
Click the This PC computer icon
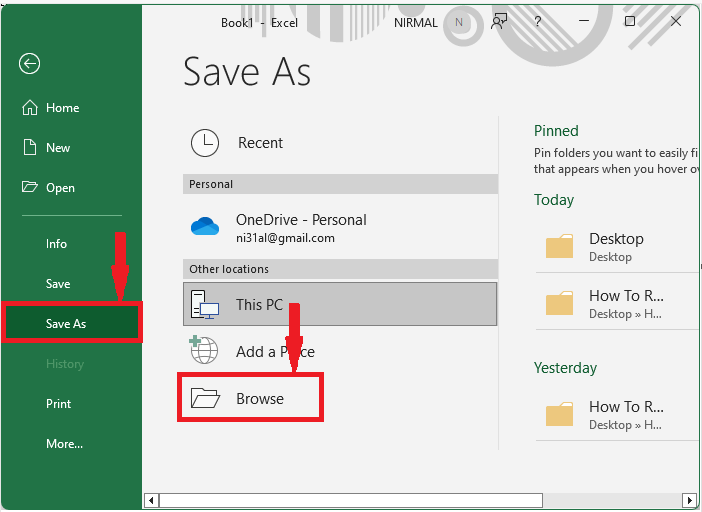click(205, 304)
